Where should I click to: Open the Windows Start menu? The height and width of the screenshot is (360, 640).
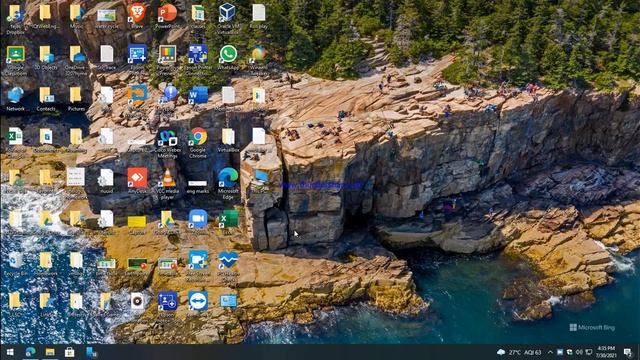click(x=10, y=352)
